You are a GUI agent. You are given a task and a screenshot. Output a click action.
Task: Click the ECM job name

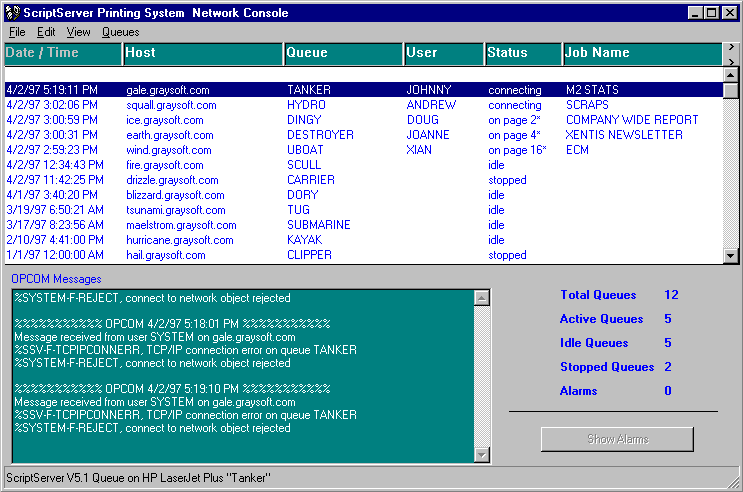(x=577, y=150)
